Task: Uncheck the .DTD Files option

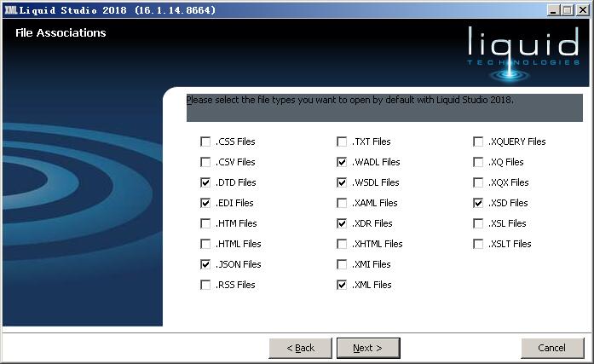Action: pos(205,182)
